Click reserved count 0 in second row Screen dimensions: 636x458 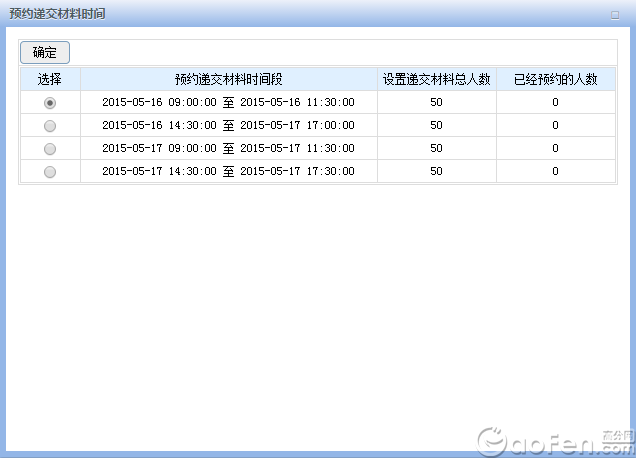[555, 125]
